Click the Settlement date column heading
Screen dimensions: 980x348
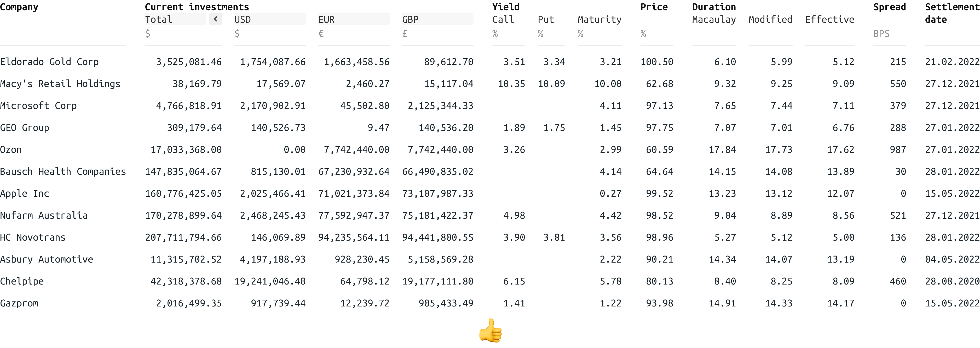[x=952, y=13]
